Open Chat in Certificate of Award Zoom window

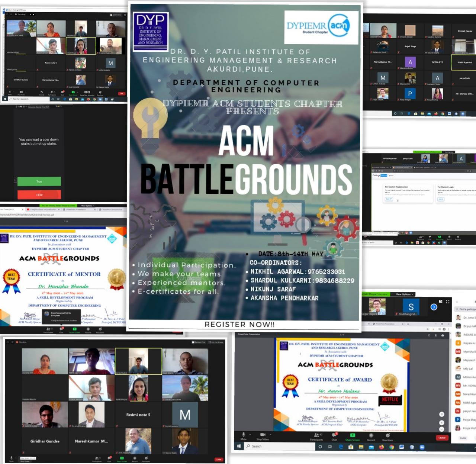click(334, 436)
